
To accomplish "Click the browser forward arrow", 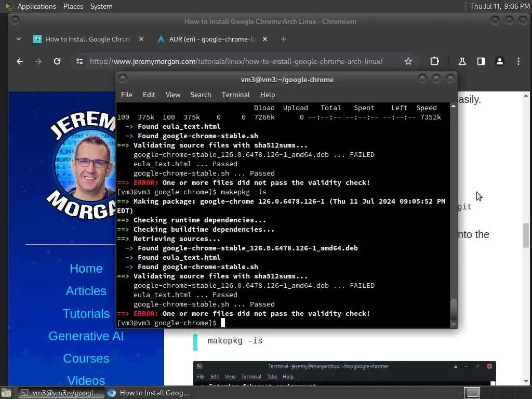I will (x=38, y=61).
